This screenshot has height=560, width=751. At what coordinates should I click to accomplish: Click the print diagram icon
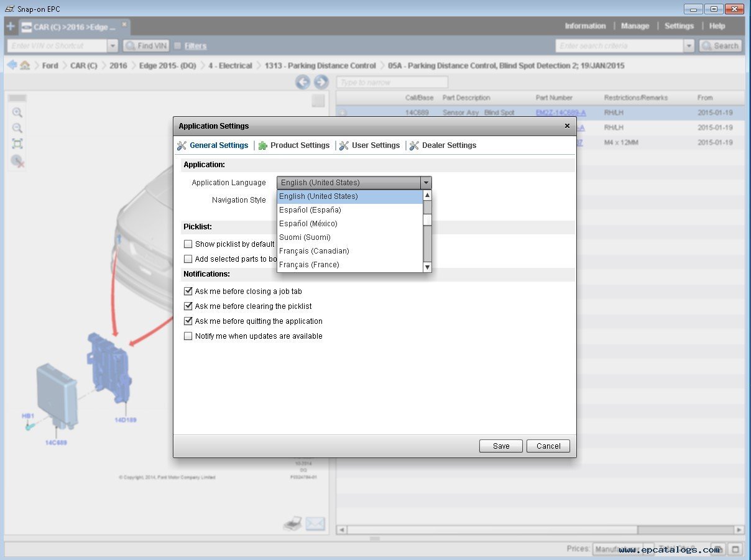point(293,524)
